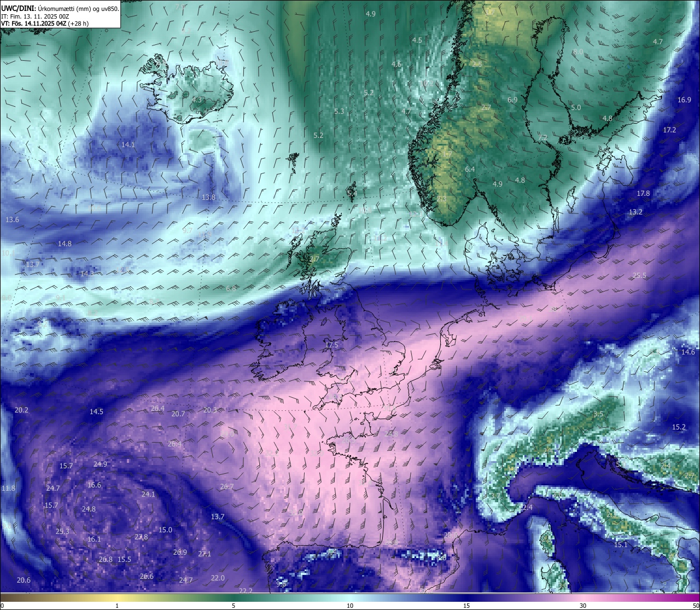
Task: Click the 15.1 value near Italy
Action: (x=621, y=544)
